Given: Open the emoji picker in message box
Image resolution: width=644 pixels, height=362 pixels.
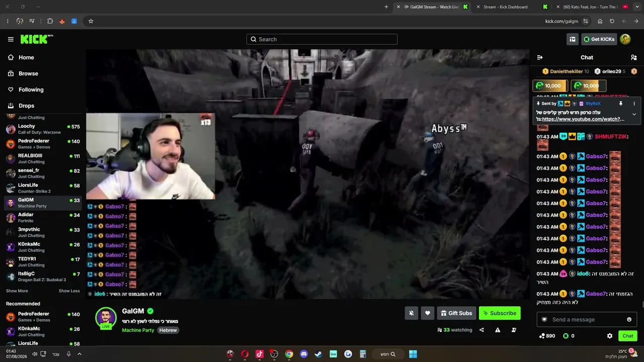Looking at the screenshot, I should (629, 320).
